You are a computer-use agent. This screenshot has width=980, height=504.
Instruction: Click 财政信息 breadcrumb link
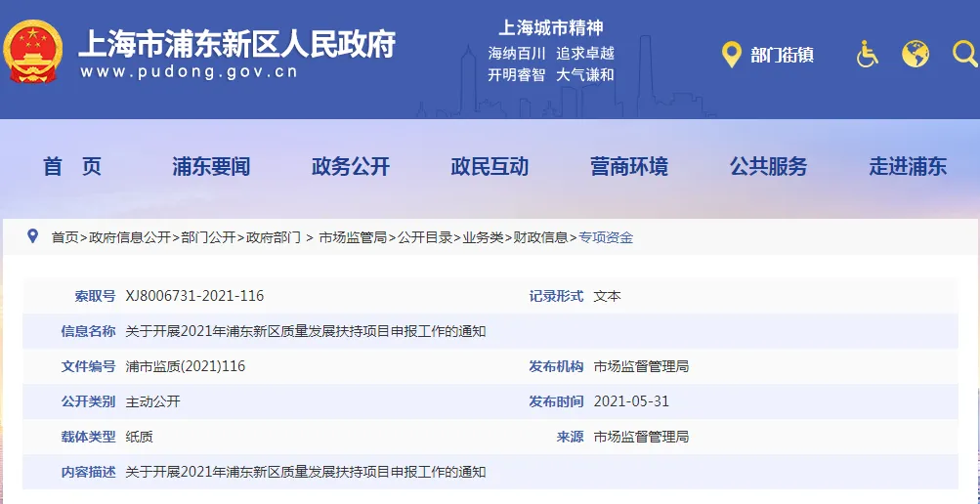pyautogui.click(x=540, y=237)
